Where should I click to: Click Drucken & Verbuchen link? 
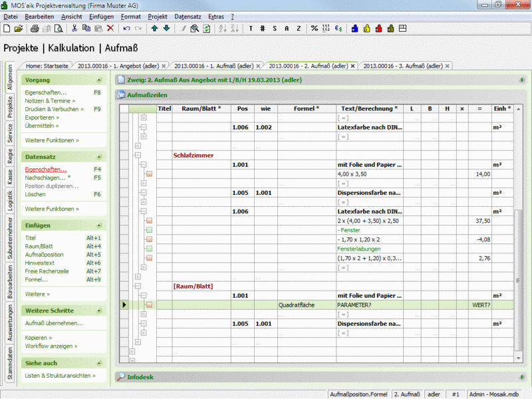click(54, 109)
